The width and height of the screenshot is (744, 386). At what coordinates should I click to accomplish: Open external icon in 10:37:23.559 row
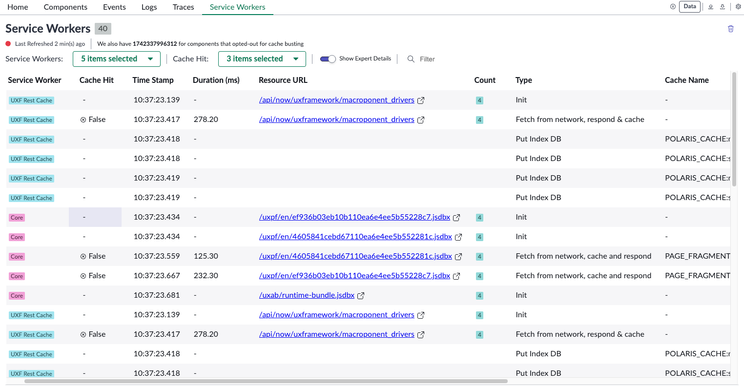[458, 257]
